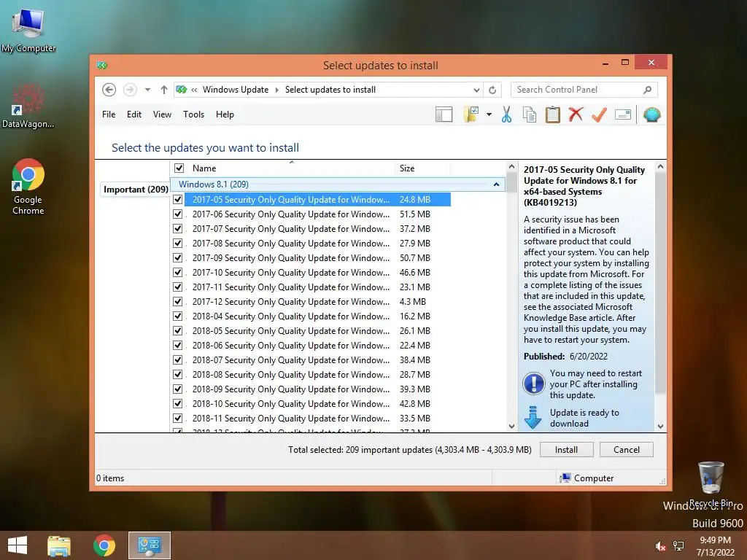Click the Forward navigation arrow
The width and height of the screenshot is (747, 560).
click(x=130, y=90)
